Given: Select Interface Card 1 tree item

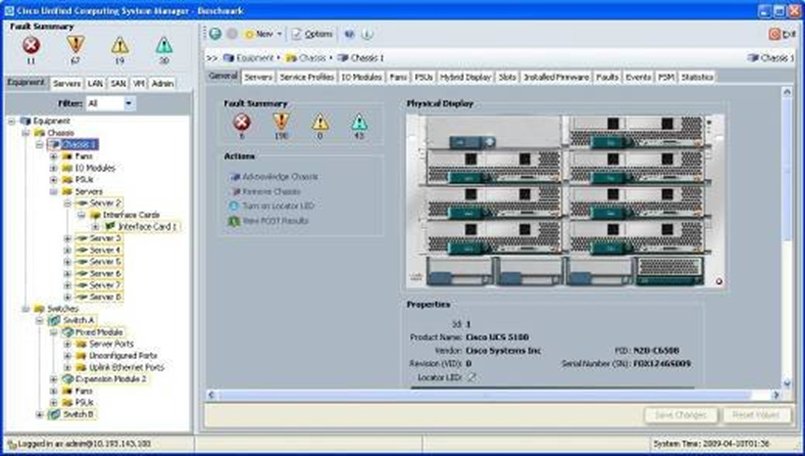Looking at the screenshot, I should pyautogui.click(x=142, y=226).
